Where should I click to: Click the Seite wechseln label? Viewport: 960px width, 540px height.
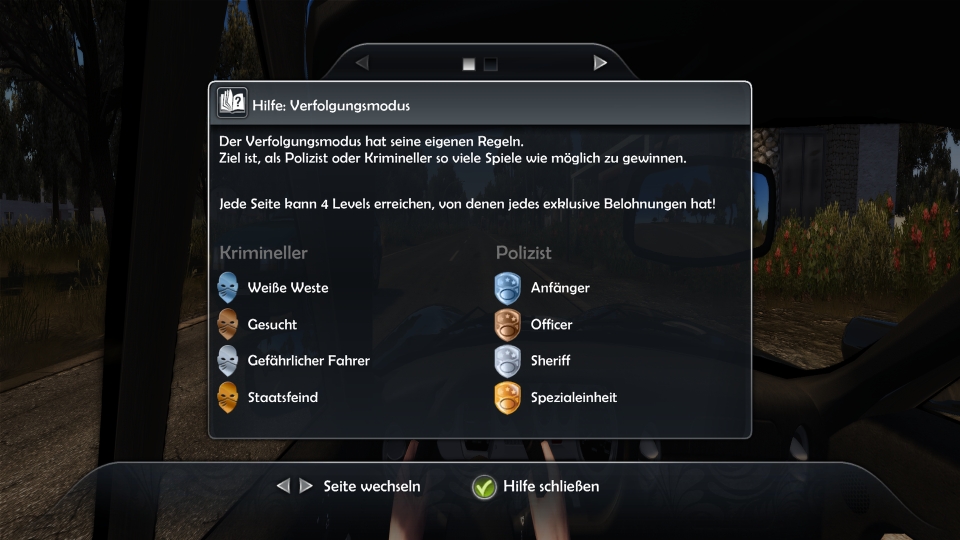pos(372,486)
